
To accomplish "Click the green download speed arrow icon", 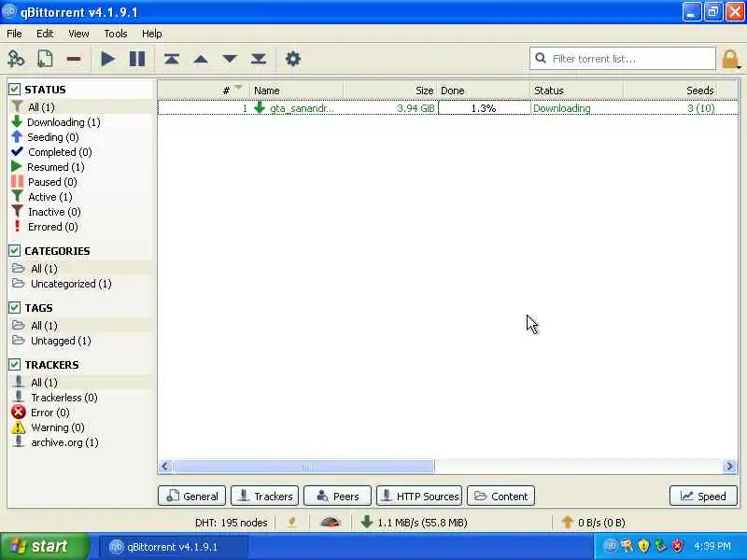I will click(366, 522).
